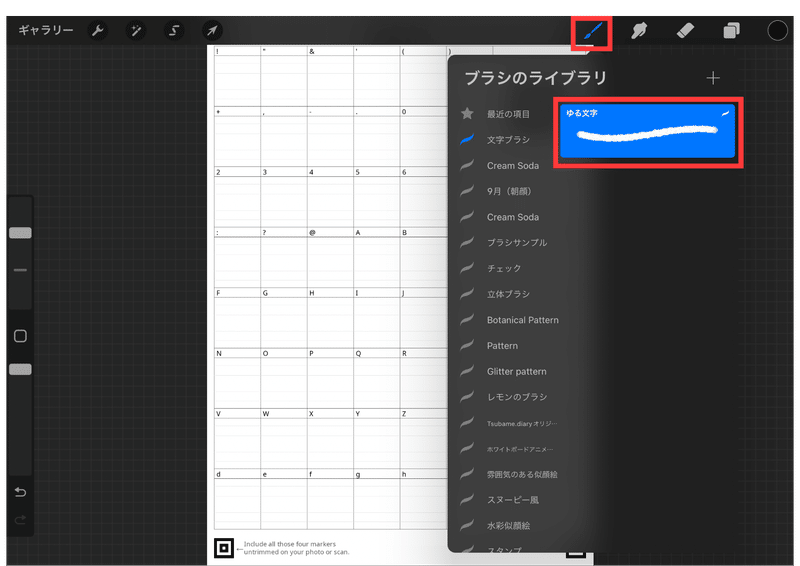Image resolution: width=800 pixels, height=566 pixels.
Task: Open the ブラシサンプル brush set
Action: (516, 242)
